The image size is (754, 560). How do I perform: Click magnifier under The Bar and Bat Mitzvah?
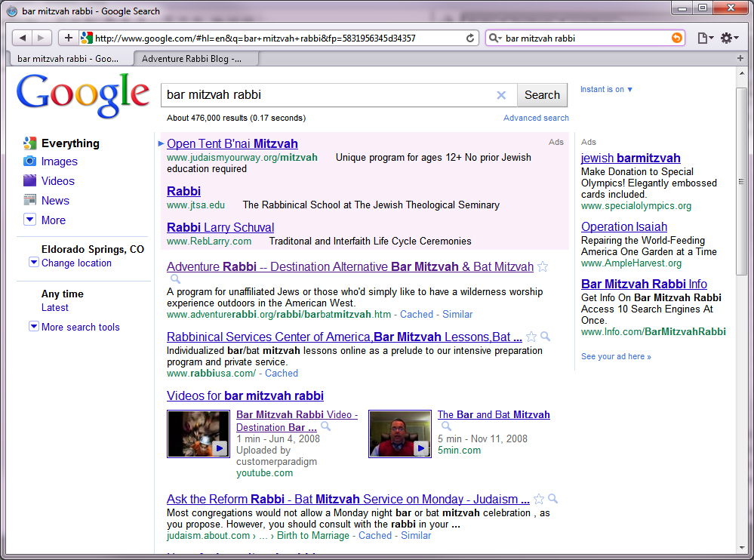pyautogui.click(x=446, y=426)
